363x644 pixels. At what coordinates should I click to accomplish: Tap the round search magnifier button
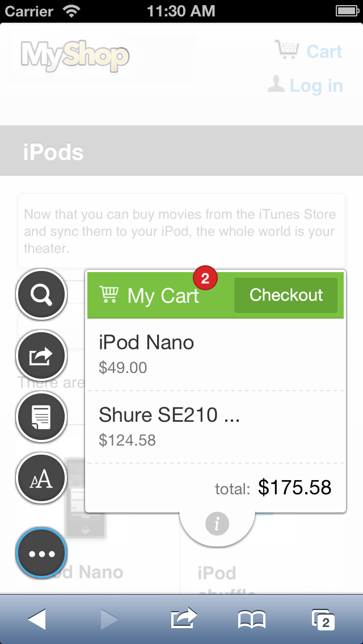click(x=41, y=294)
